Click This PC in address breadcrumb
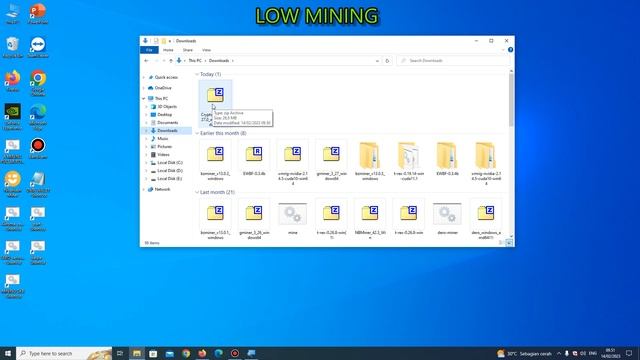 (x=195, y=61)
